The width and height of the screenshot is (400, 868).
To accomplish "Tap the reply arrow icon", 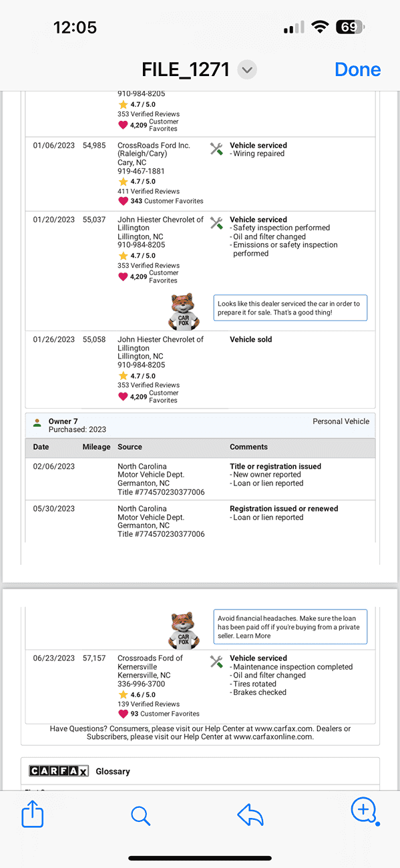I will pos(250,815).
